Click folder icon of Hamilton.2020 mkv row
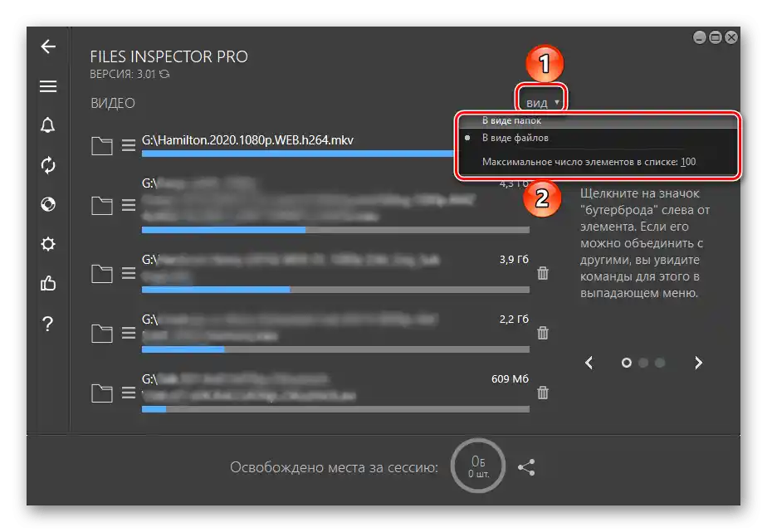 (x=102, y=146)
